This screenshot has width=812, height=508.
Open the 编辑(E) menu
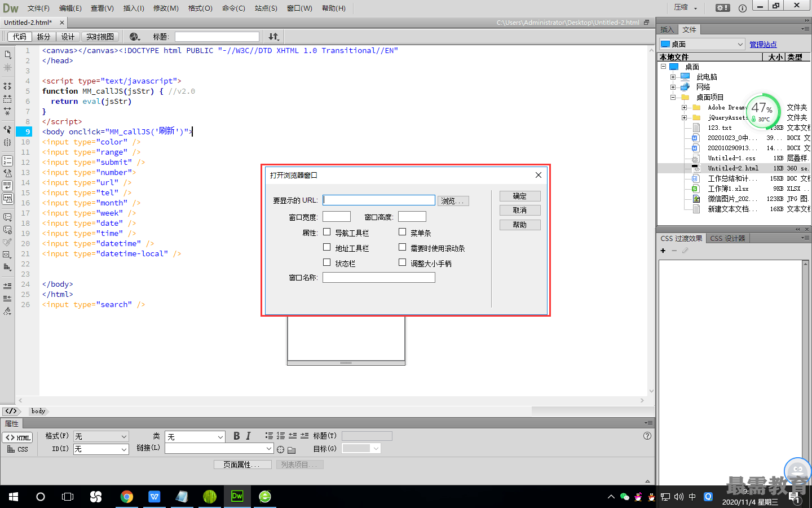pyautogui.click(x=70, y=8)
